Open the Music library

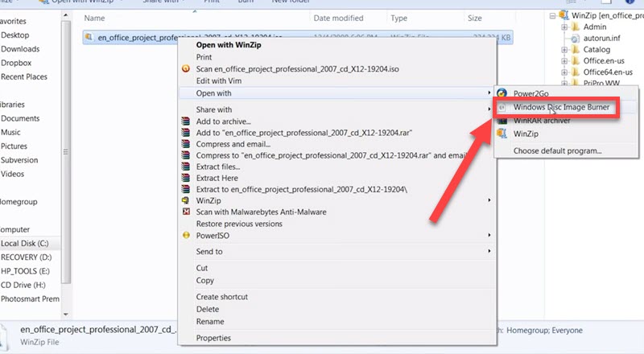10,132
